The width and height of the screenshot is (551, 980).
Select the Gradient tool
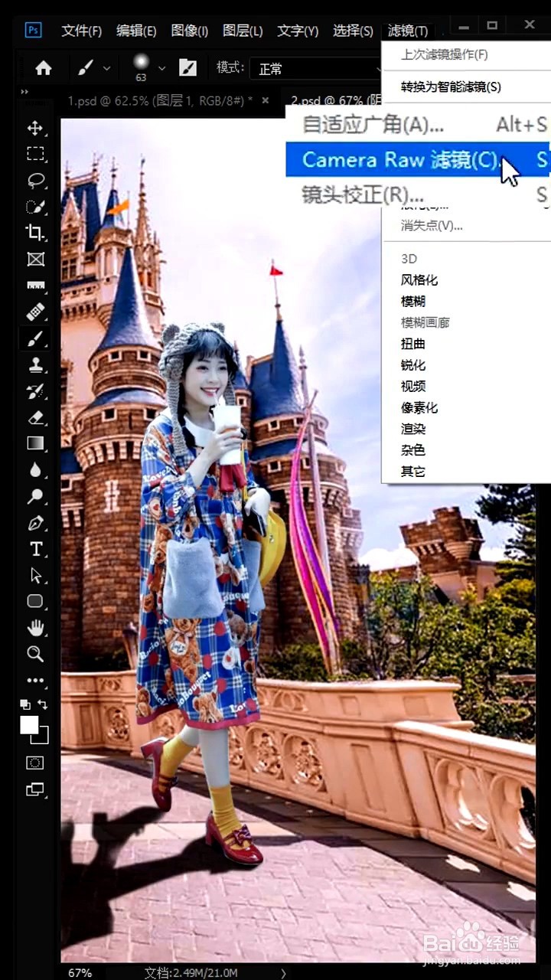click(x=35, y=443)
